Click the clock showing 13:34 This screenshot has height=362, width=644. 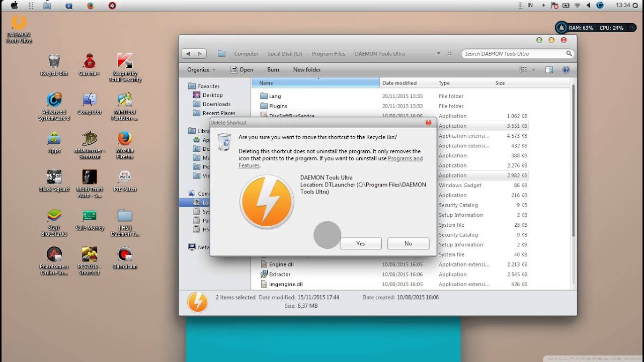click(x=623, y=5)
